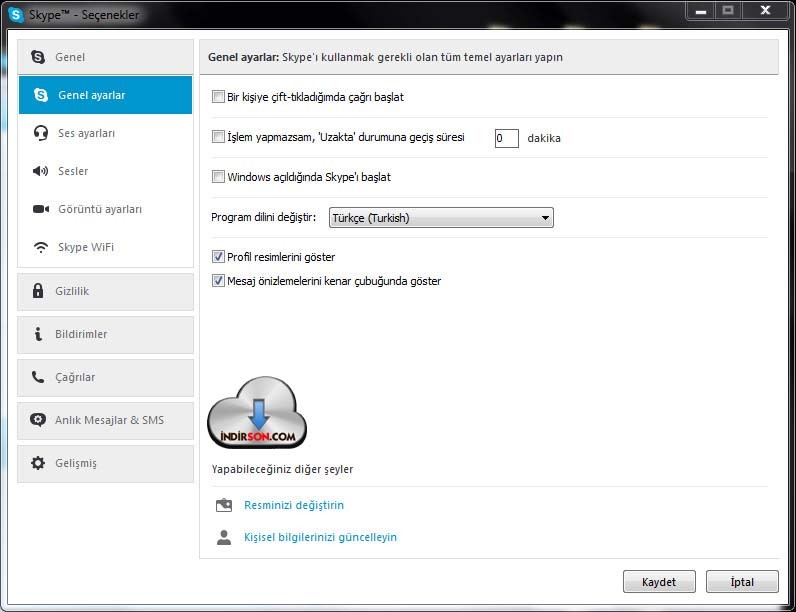The height and width of the screenshot is (612, 796).
Task: Open Görüntü ayarları page
Action: click(x=106, y=209)
